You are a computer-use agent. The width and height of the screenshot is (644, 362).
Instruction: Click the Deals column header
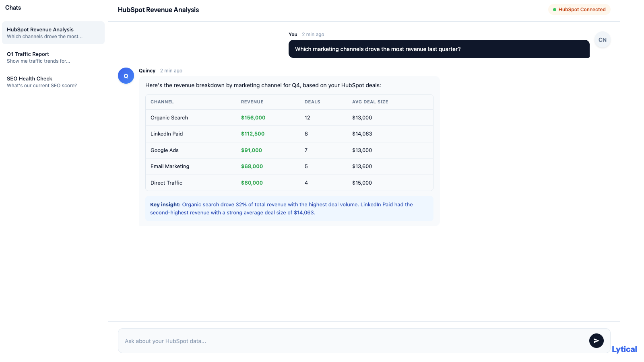[x=312, y=102]
